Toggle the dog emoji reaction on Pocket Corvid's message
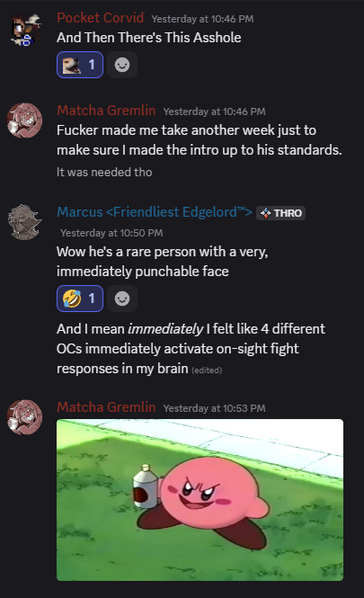 [x=80, y=65]
